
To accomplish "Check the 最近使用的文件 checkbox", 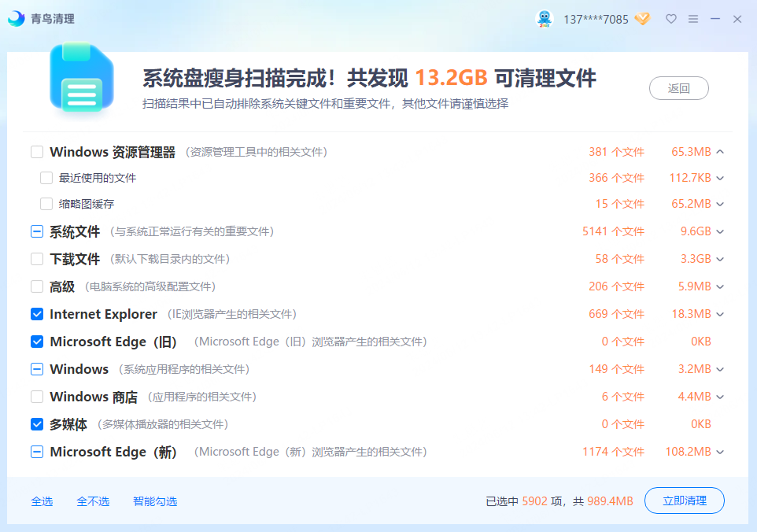I will point(46,178).
